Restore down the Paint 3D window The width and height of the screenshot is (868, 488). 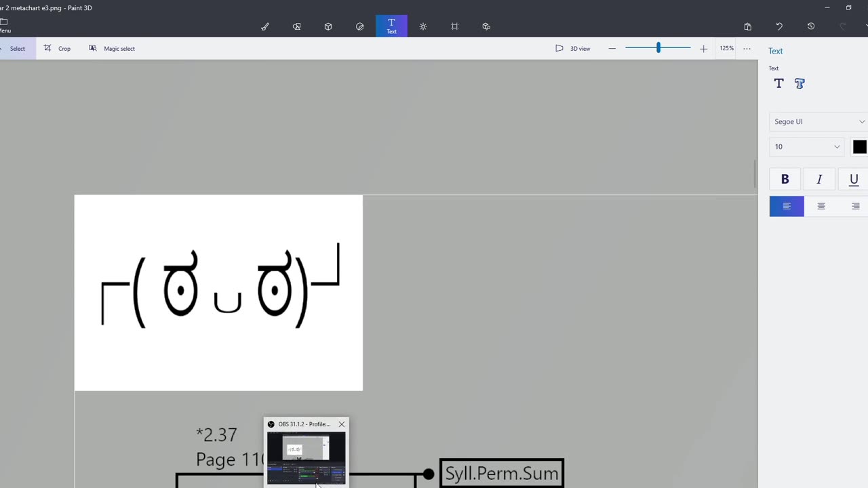[x=848, y=7]
